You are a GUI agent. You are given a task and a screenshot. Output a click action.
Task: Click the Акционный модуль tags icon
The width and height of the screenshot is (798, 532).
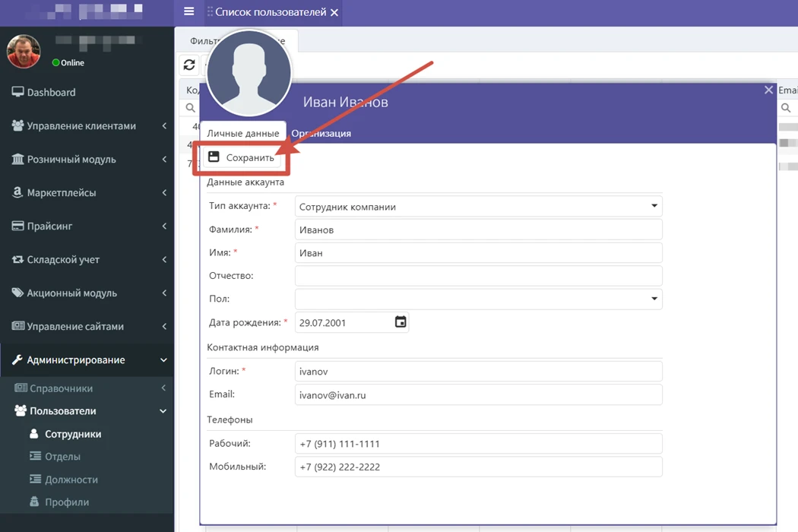tap(17, 293)
